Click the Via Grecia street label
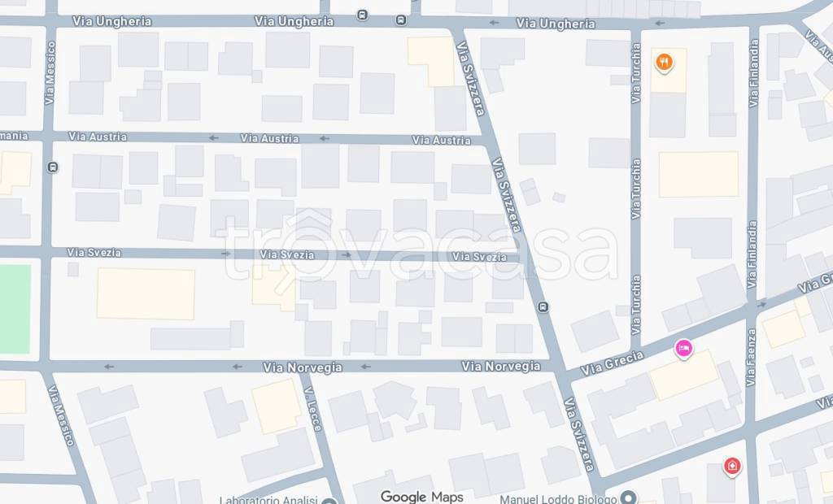The height and width of the screenshot is (504, 833). coord(612,363)
